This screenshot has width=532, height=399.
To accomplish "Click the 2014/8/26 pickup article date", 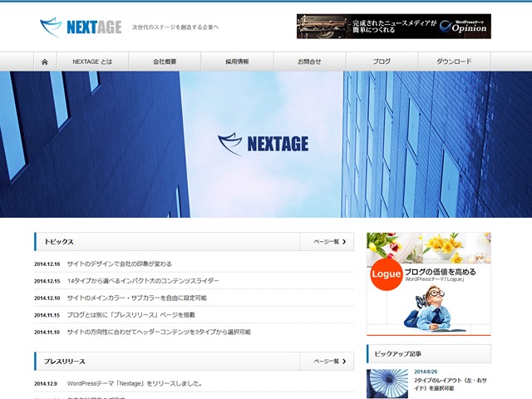I will click(426, 372).
